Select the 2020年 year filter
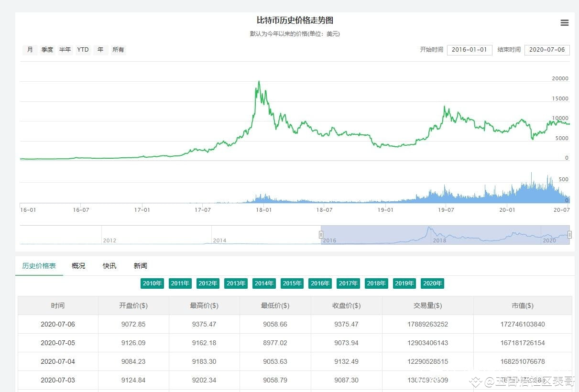579x392 pixels. click(x=432, y=283)
